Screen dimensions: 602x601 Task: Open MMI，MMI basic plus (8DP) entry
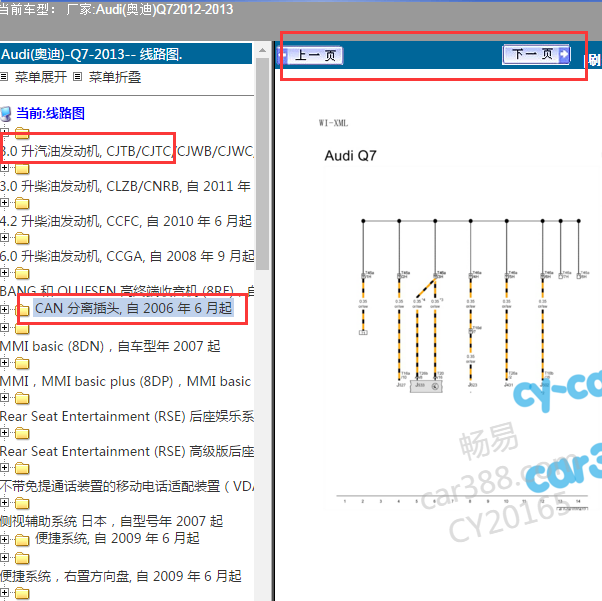(126, 381)
